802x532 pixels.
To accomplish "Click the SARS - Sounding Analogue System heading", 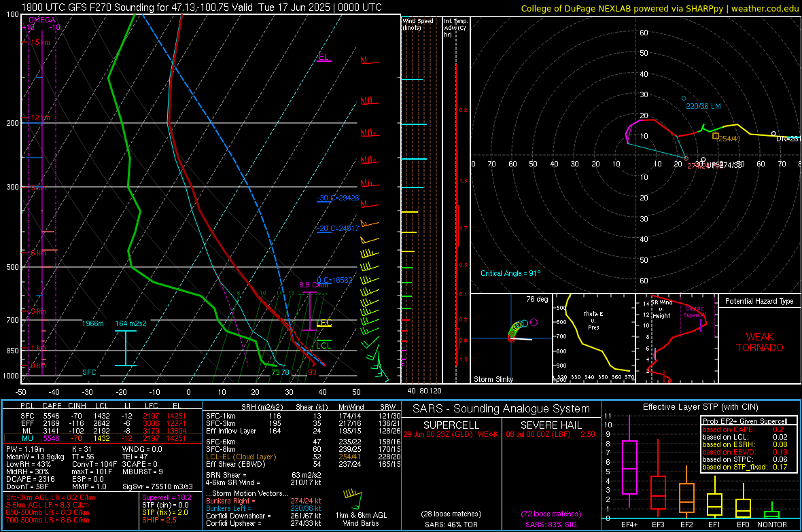I will (501, 409).
